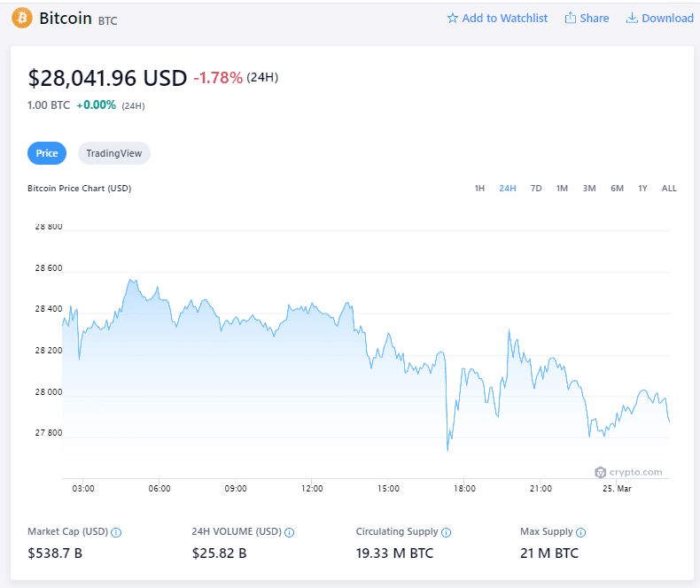Click the Bitcoin heading title
Screen dimensions: 700x588
pyautogui.click(x=66, y=19)
